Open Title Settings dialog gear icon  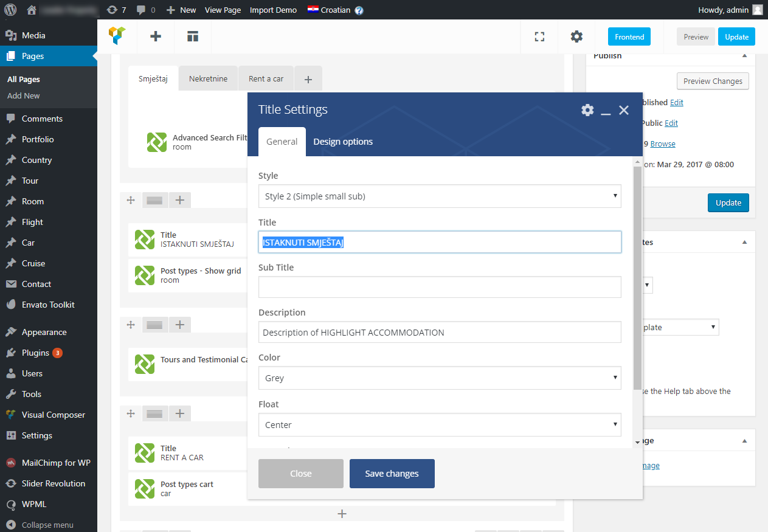click(587, 110)
